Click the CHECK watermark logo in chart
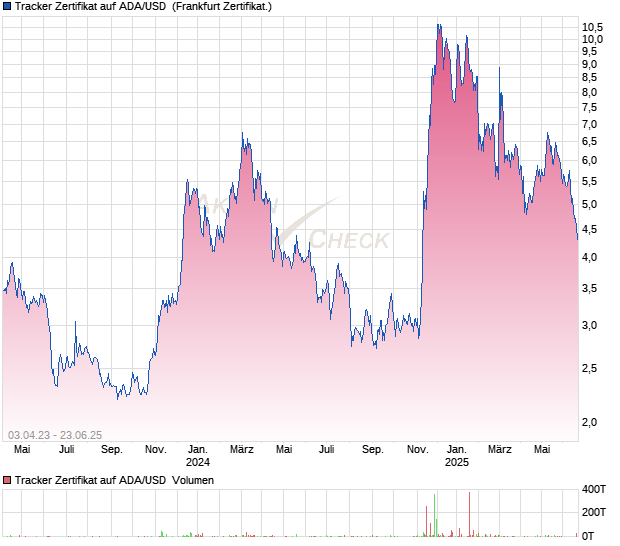This screenshot has width=620, height=546. click(x=348, y=240)
